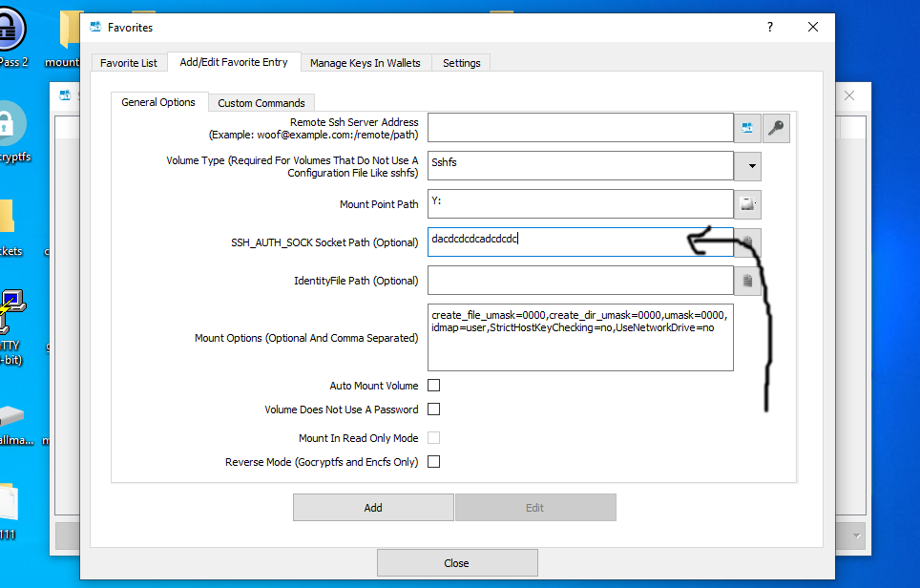Go back to the Favorite List tab

(129, 62)
